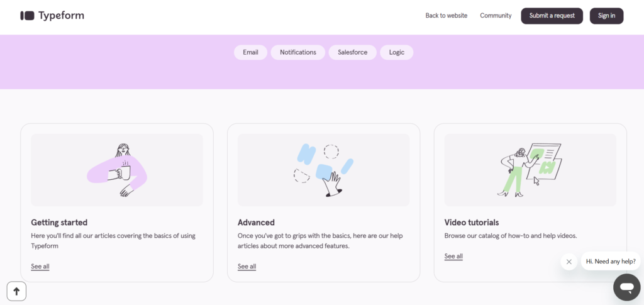
Task: Dismiss the chat help popup
Action: pos(569,262)
